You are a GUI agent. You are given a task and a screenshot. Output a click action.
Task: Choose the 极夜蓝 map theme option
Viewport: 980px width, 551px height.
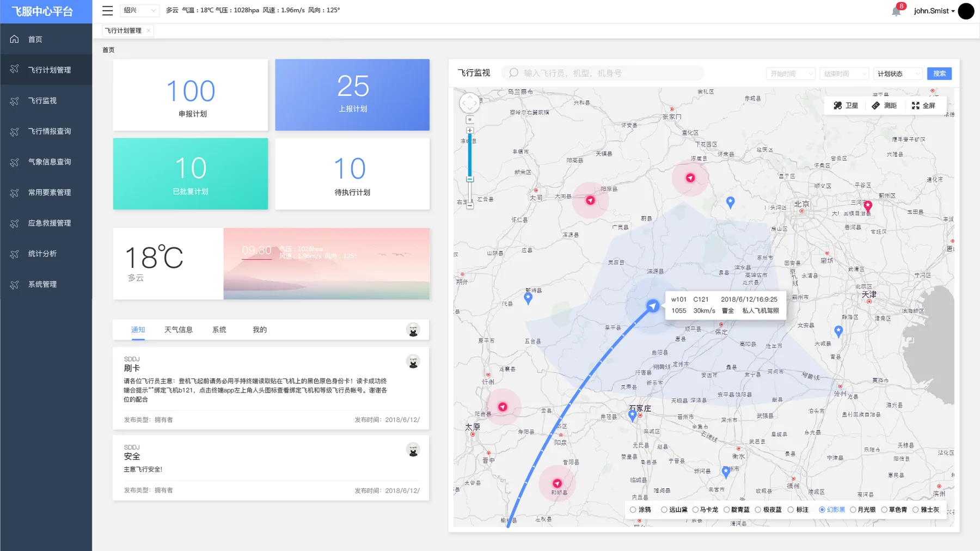click(x=768, y=510)
